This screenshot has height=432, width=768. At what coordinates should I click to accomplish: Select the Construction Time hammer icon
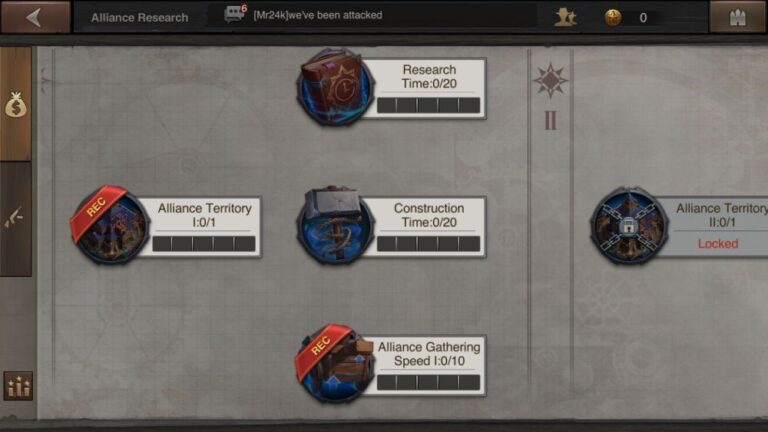(x=335, y=225)
